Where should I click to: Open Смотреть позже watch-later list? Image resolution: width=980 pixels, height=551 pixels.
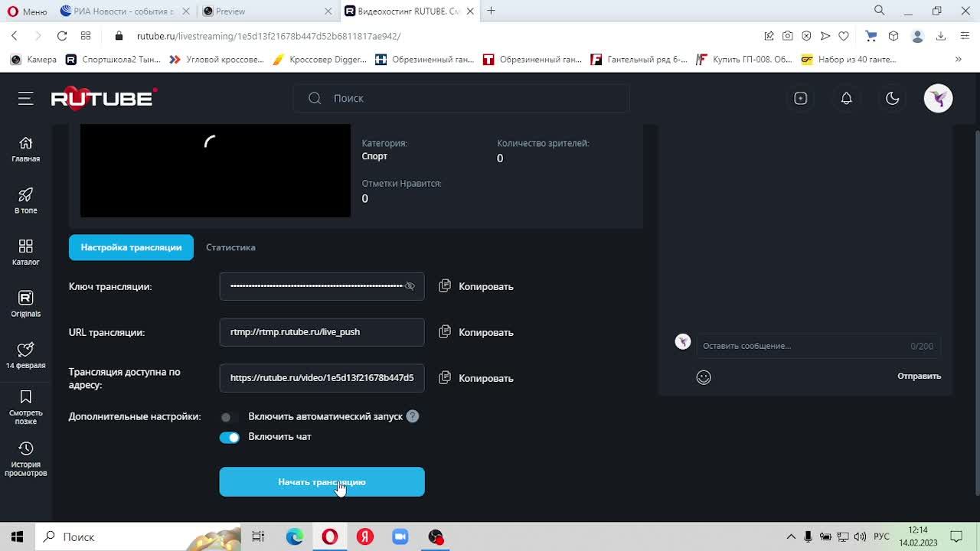tap(25, 407)
